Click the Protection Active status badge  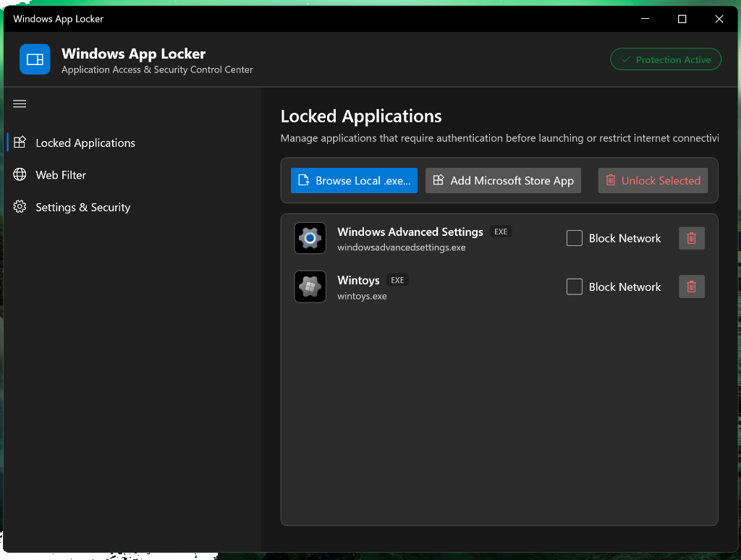point(666,59)
